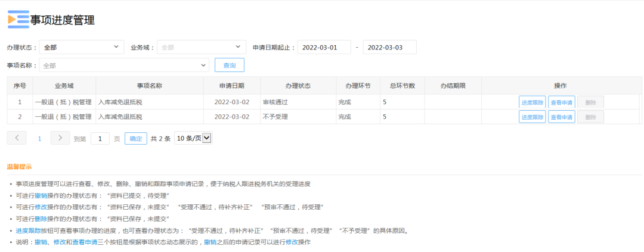Screen dimensions: 644x252
Task: Click the 共 2 条 total count text
Action: point(160,139)
